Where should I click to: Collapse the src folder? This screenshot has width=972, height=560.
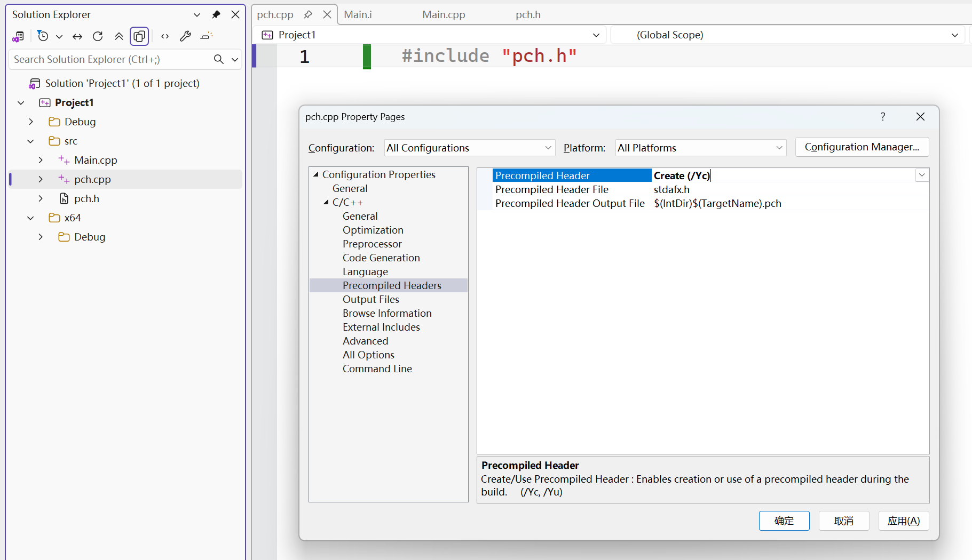tap(30, 141)
